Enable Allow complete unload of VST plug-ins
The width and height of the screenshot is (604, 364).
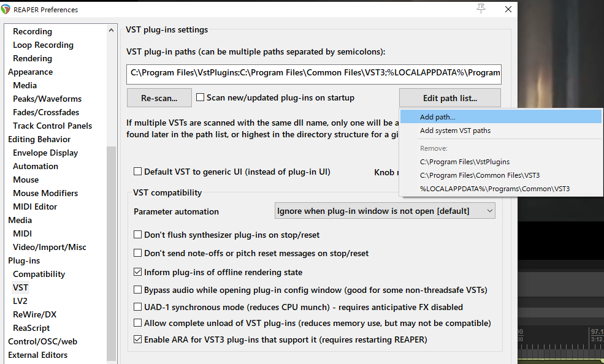pyautogui.click(x=137, y=322)
